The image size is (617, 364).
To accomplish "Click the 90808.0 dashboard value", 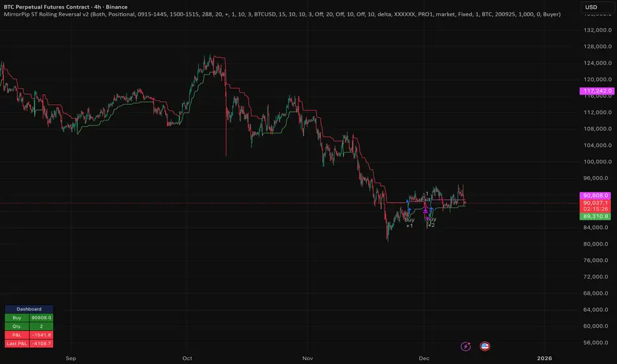I will tap(41, 318).
